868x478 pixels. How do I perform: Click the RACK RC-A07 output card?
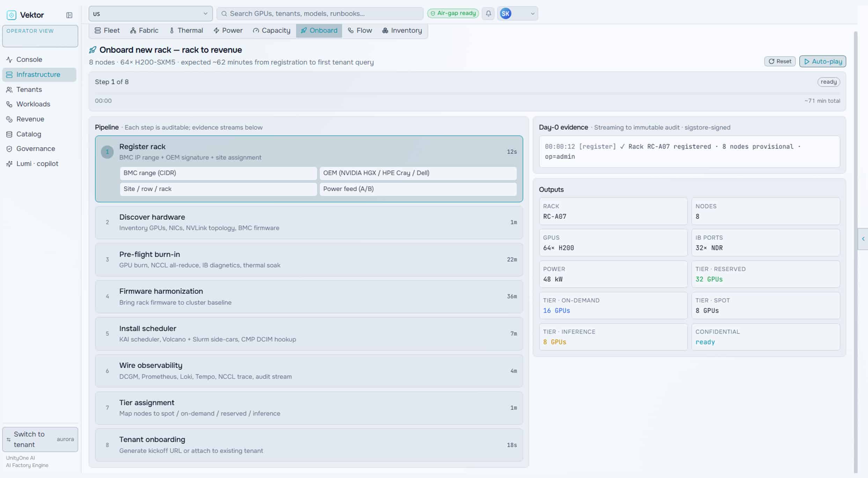[613, 211]
